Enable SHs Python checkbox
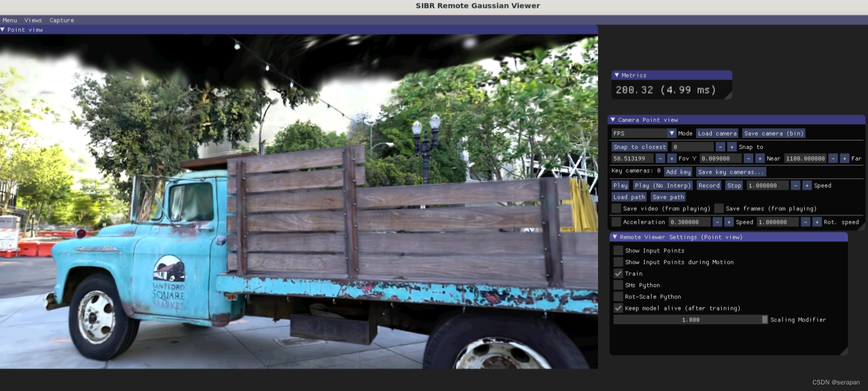This screenshot has height=391, width=868. click(x=618, y=285)
